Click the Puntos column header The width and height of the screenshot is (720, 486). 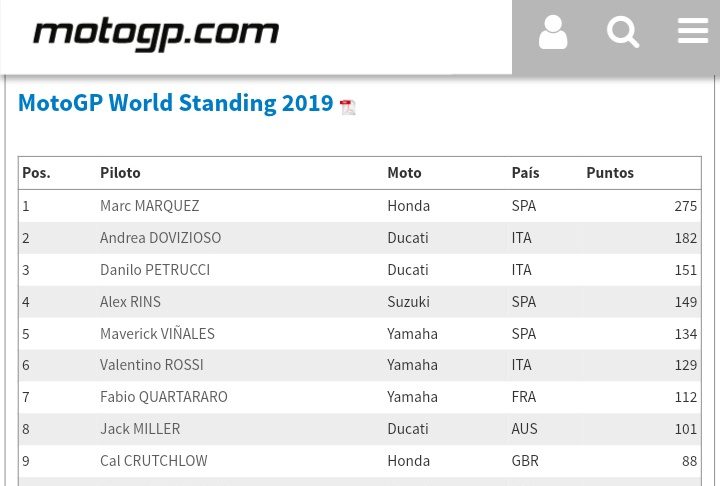610,173
